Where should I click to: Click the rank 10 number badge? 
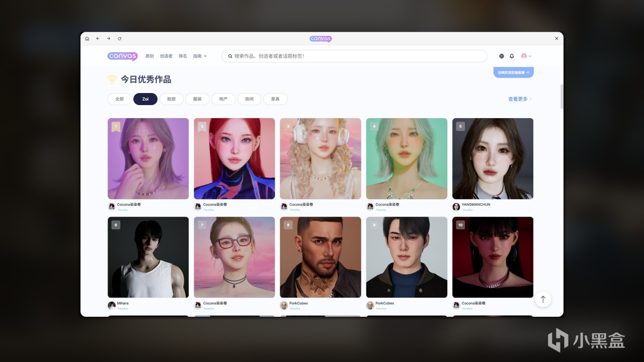tap(460, 225)
